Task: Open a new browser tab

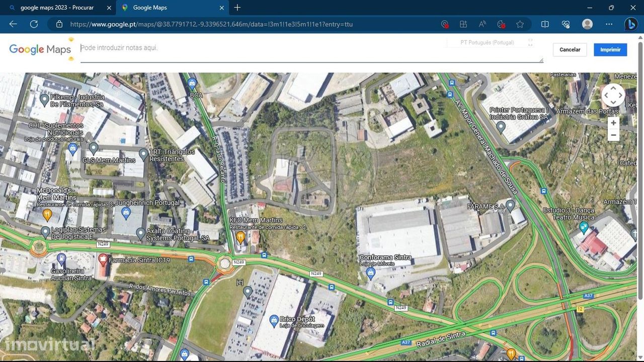Action: (237, 8)
